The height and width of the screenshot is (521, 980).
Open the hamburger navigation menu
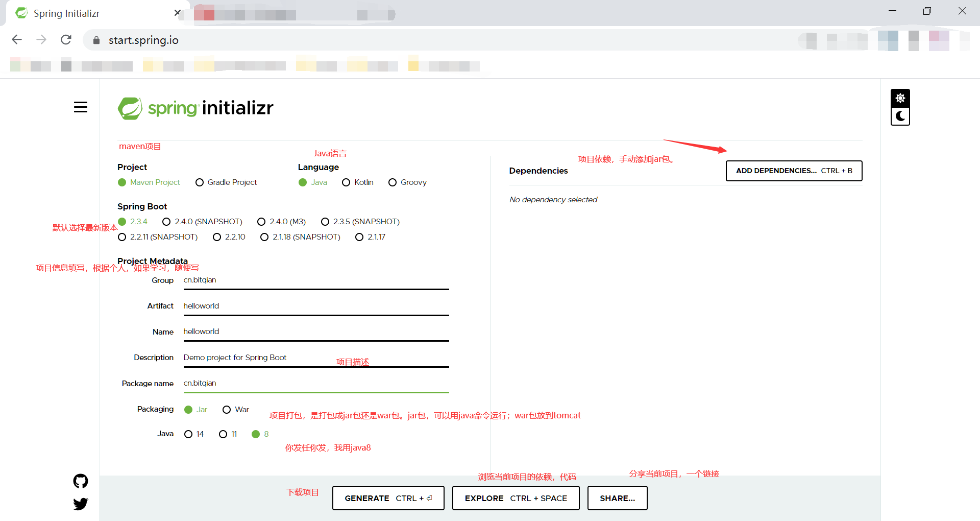(81, 107)
